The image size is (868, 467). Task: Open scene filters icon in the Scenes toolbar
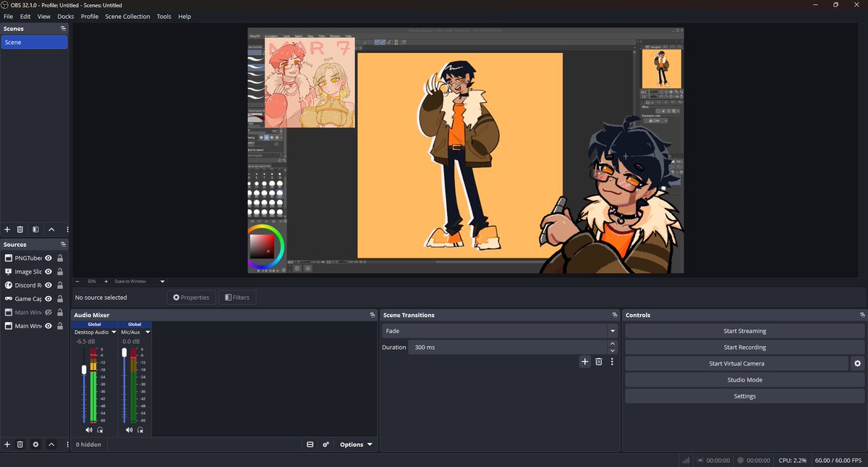tap(35, 230)
